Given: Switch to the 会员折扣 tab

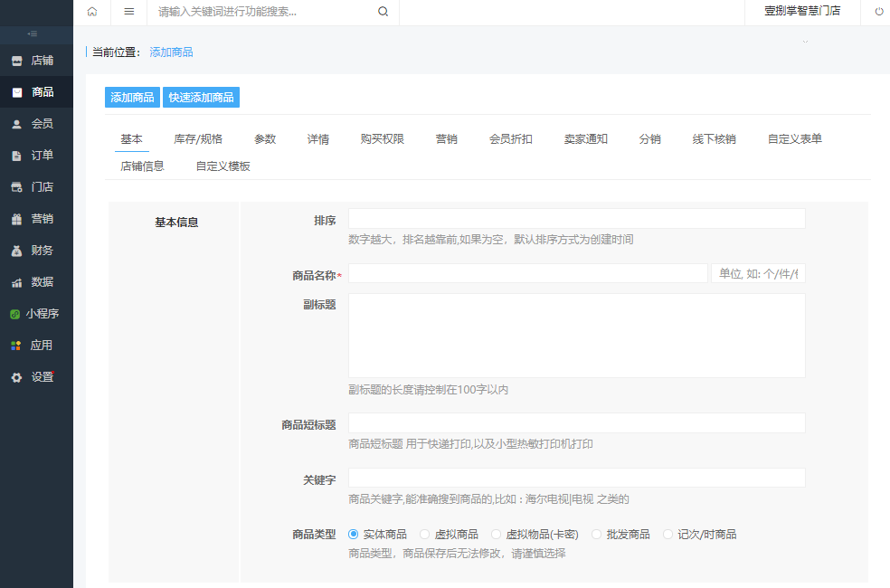Looking at the screenshot, I should [511, 139].
